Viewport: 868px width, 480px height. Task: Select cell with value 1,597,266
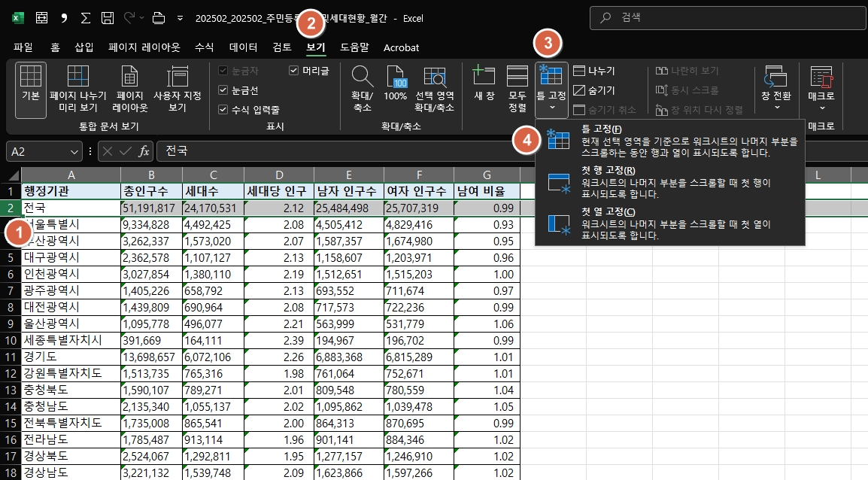419,472
